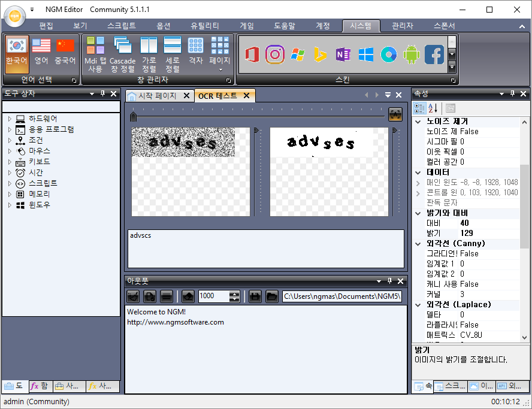Switch to the 함 tab in toolbox footer
The image size is (532, 409).
pos(40,386)
